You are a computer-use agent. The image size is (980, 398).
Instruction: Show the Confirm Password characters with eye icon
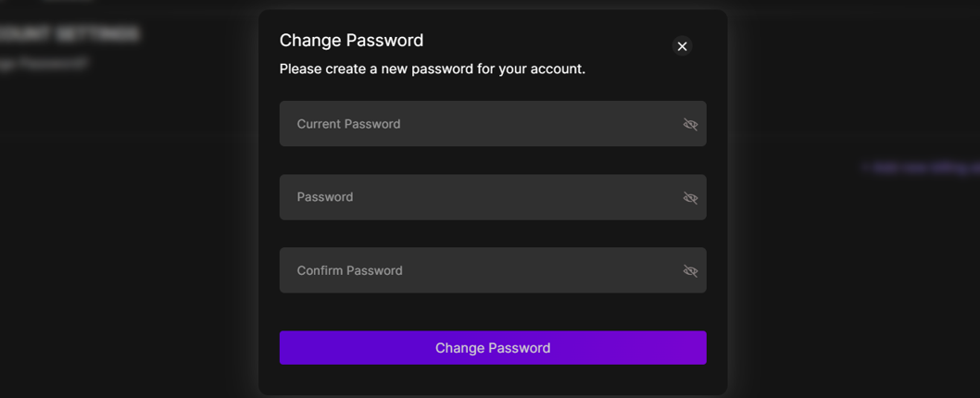pos(690,270)
